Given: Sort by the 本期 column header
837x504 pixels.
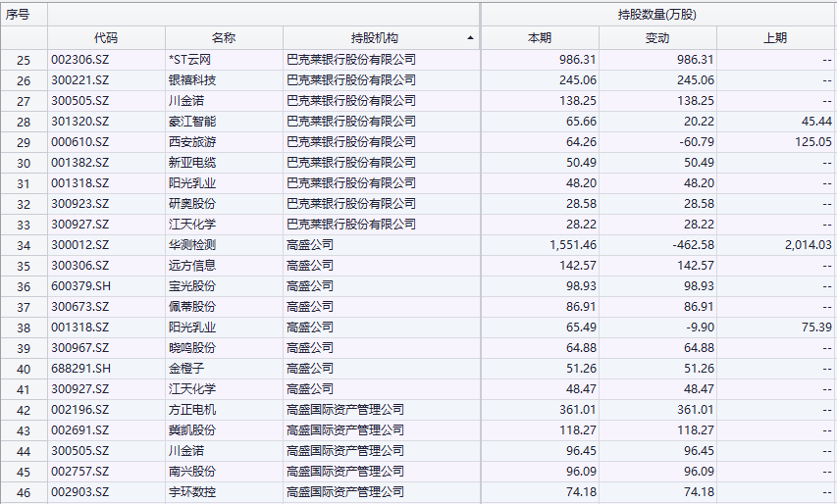Looking at the screenshot, I should pos(539,38).
